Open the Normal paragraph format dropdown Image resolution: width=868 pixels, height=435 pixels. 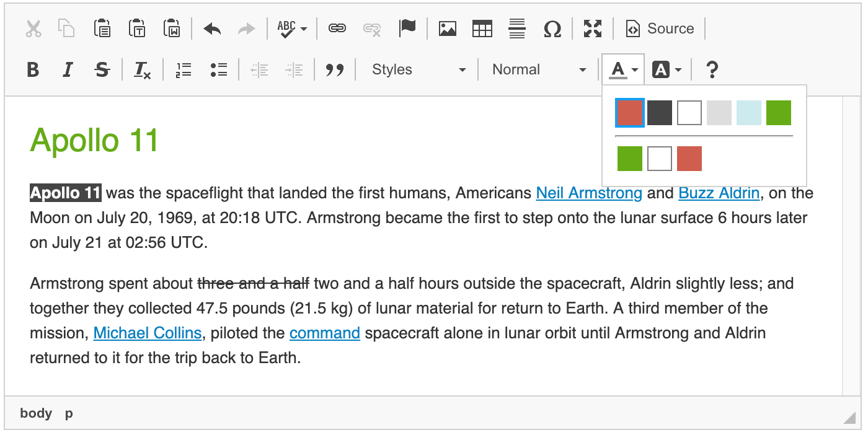coord(538,69)
